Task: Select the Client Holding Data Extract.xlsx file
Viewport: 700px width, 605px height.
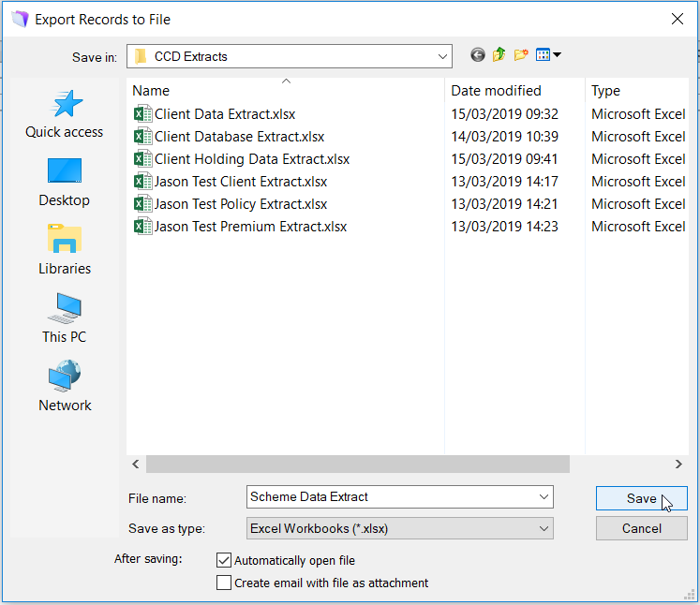Action: click(x=251, y=159)
